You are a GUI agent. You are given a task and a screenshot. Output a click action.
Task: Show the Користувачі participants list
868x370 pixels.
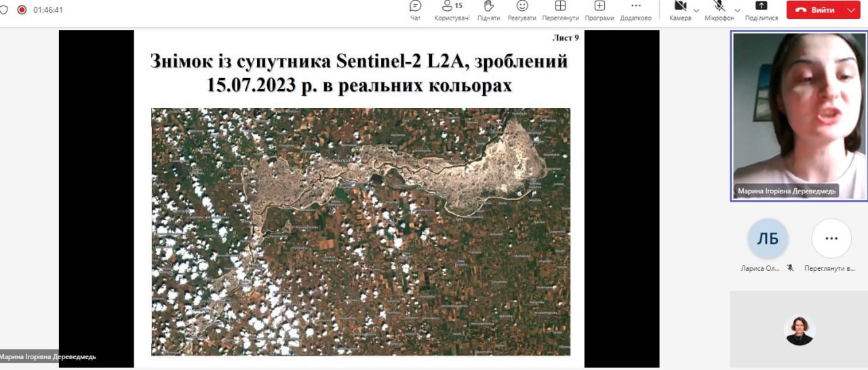[452, 10]
